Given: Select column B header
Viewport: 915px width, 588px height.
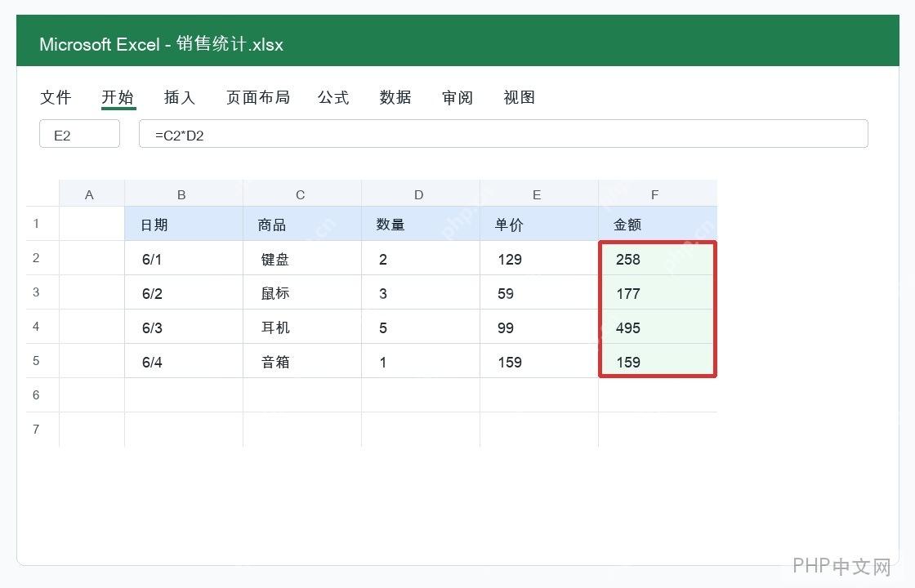Looking at the screenshot, I should [x=184, y=194].
